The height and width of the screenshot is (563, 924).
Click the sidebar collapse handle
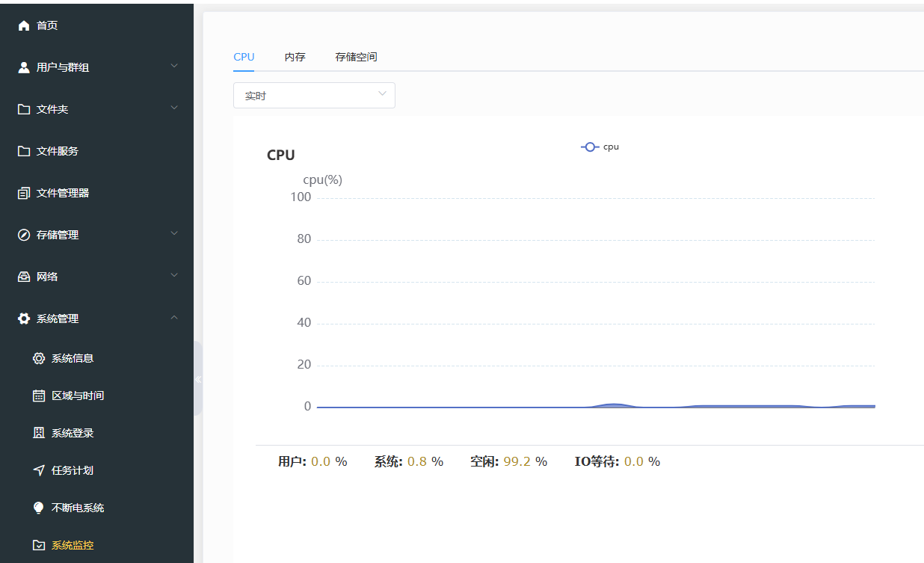[x=198, y=379]
